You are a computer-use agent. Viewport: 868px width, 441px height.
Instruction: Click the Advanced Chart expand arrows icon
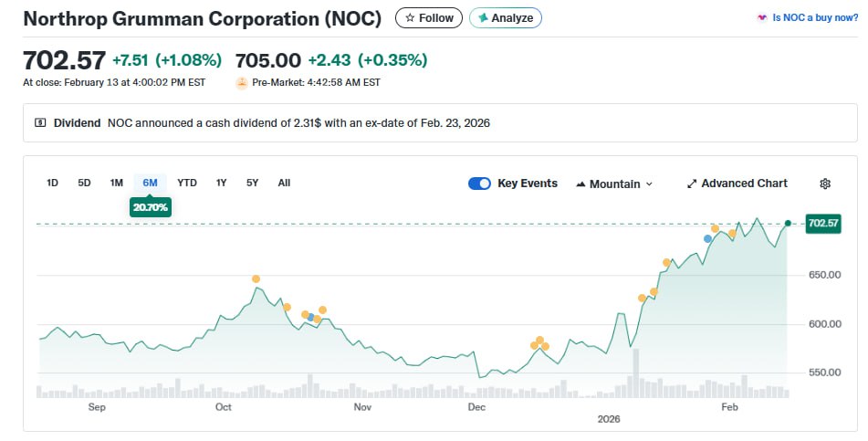pos(692,184)
